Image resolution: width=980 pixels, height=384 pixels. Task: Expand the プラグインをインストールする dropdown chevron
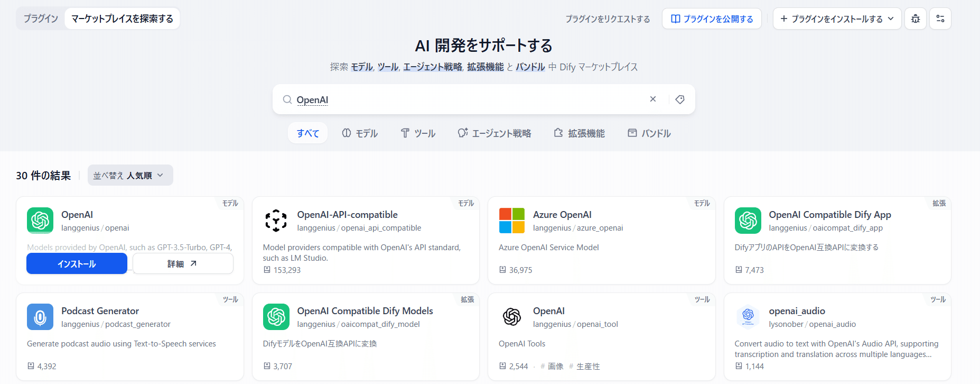[x=891, y=19]
